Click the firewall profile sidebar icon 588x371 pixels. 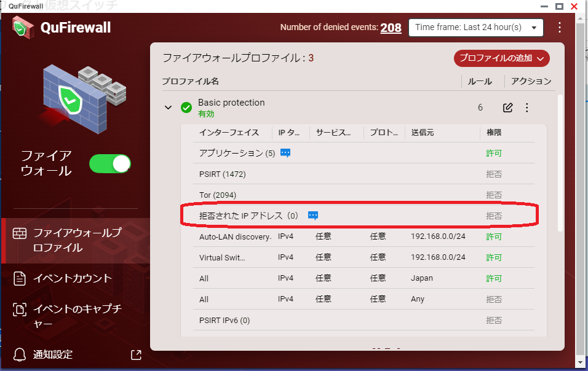(x=20, y=233)
